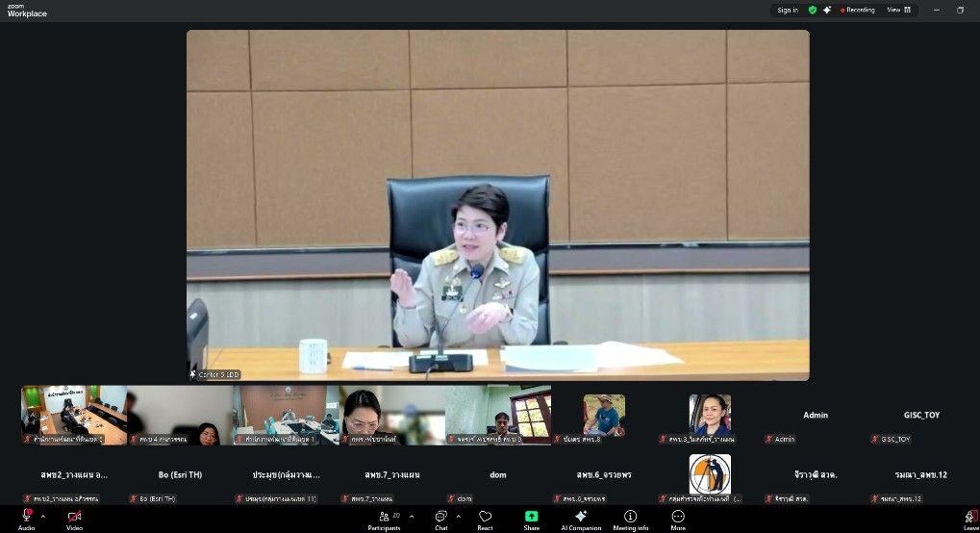Click the green encryption shield icon
Screen dimensions: 980x533
[x=813, y=10]
